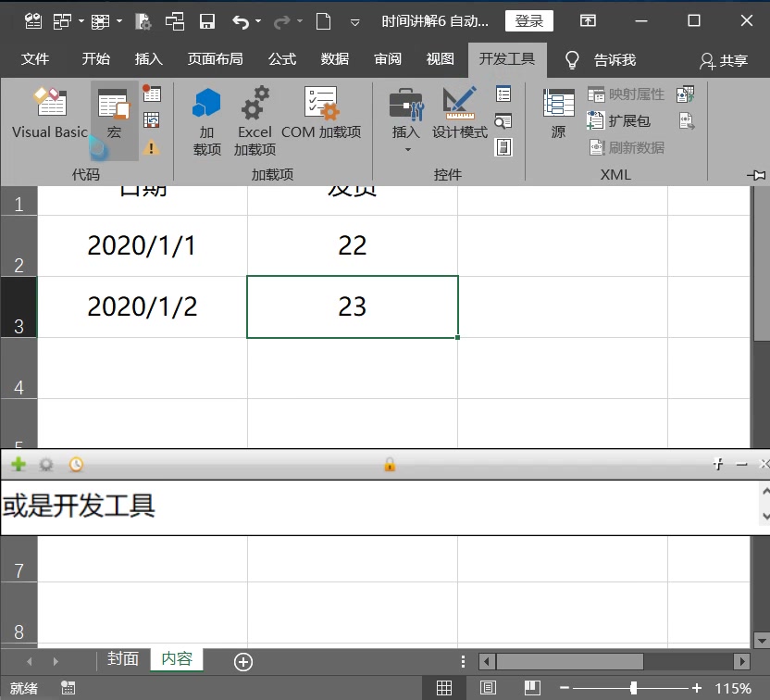The image size is (770, 700).
Task: Click the lock icon on floating toolbar
Action: (389, 464)
